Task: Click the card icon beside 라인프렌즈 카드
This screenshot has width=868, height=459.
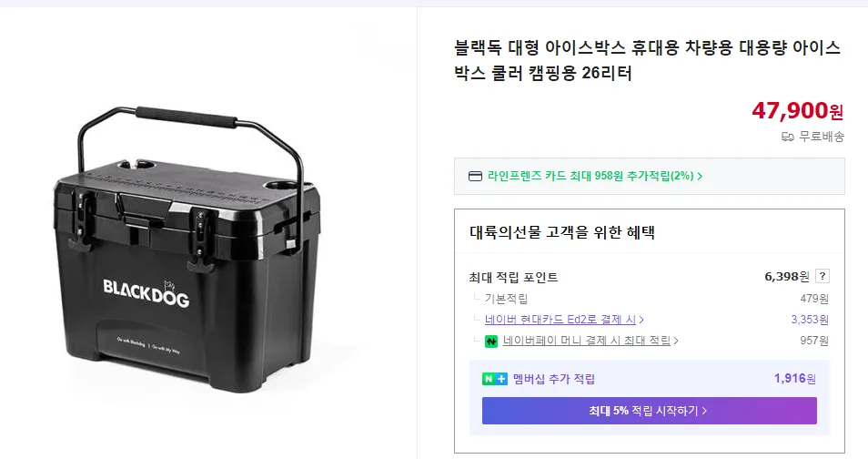Action: tap(475, 176)
